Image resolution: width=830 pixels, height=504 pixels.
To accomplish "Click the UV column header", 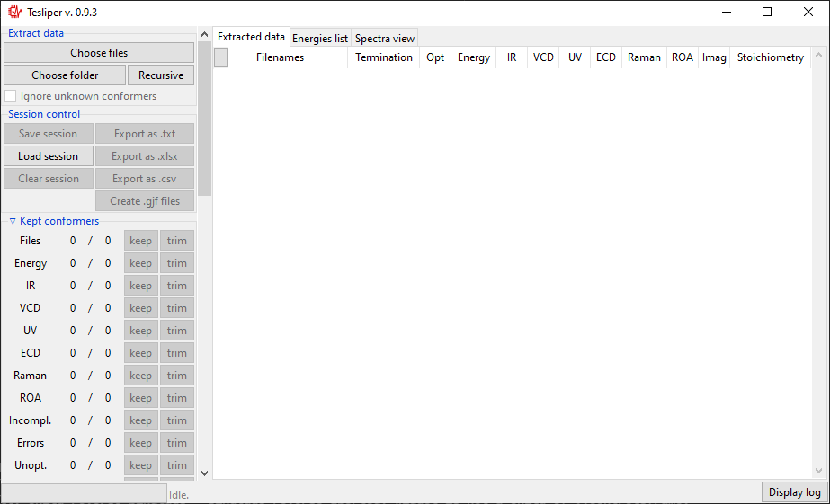I will point(575,57).
